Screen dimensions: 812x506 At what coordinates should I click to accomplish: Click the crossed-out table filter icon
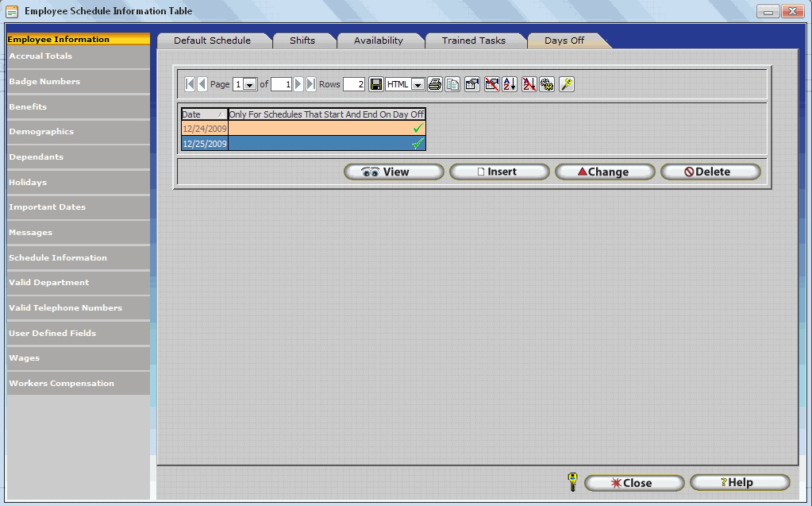click(491, 84)
